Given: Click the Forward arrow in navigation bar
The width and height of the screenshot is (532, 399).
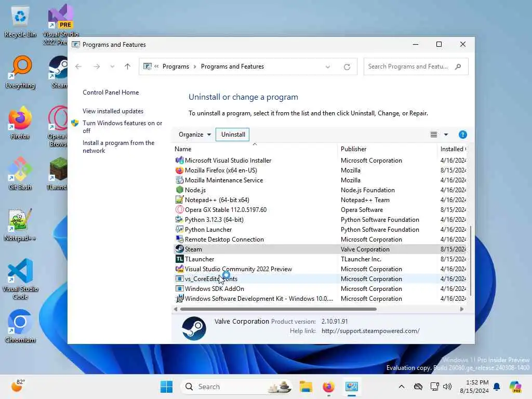Looking at the screenshot, I should click(x=97, y=66).
